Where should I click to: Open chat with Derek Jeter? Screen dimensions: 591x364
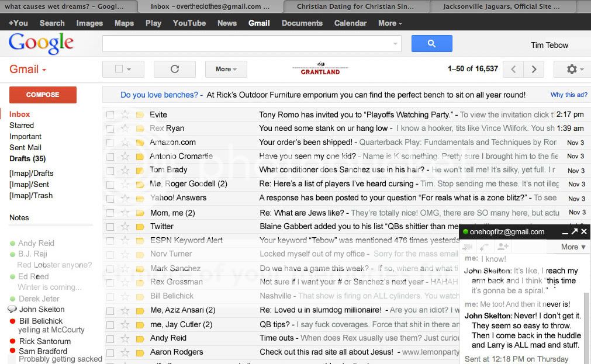[39, 299]
